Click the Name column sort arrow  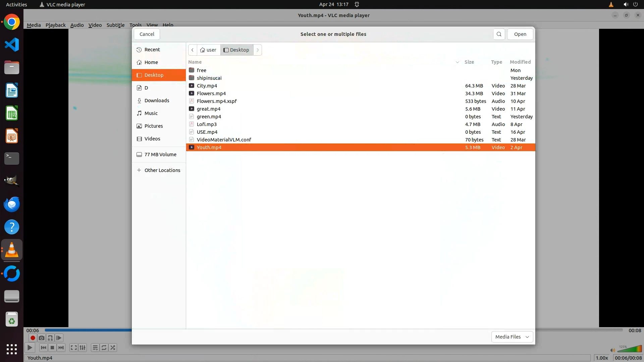coord(457,62)
